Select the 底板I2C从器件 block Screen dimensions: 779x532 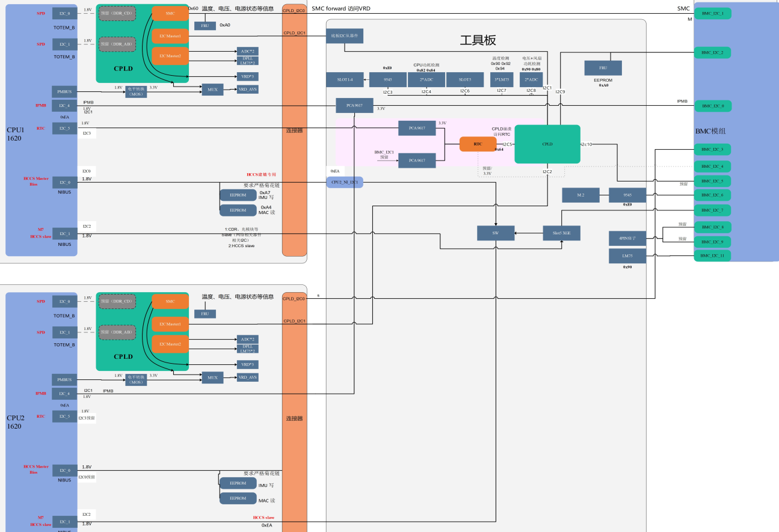[x=345, y=36]
